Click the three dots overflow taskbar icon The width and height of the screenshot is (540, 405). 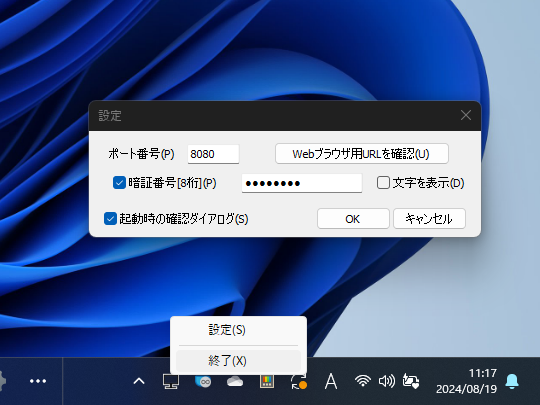[x=38, y=381]
